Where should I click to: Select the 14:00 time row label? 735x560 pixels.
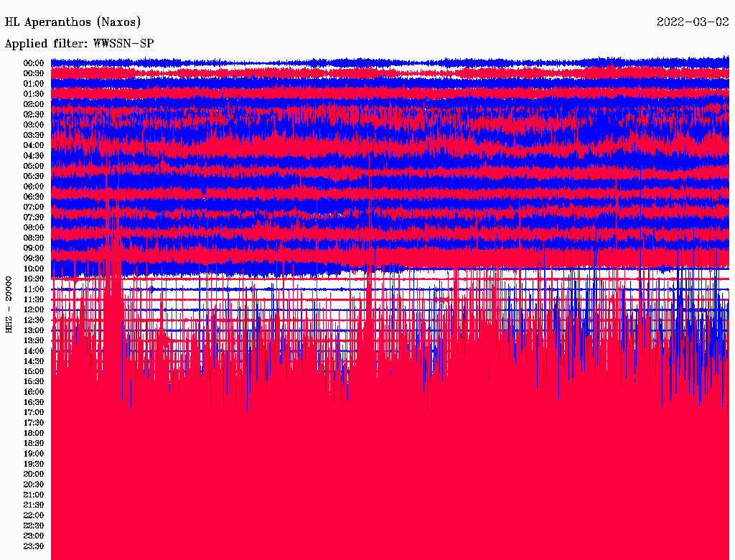point(34,350)
